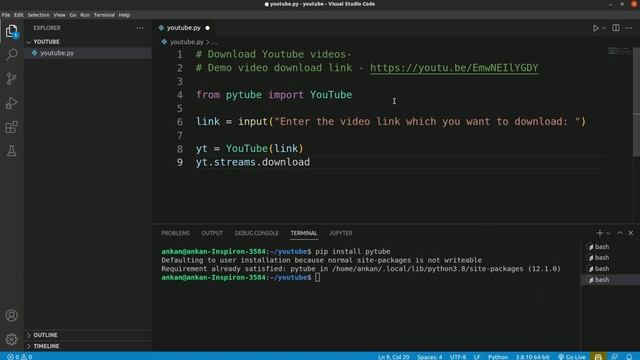Viewport: 640px width, 360px height.
Task: Open the Testing flask view
Action: point(11,151)
